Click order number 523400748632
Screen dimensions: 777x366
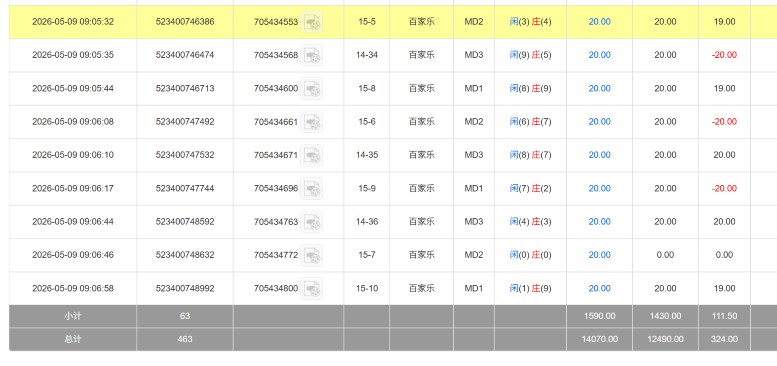pos(185,255)
